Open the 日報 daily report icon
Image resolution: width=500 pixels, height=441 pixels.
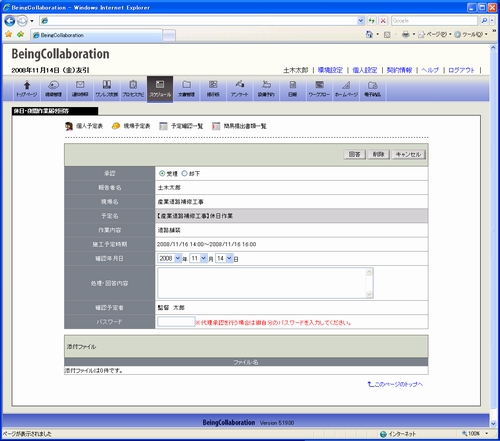click(293, 89)
